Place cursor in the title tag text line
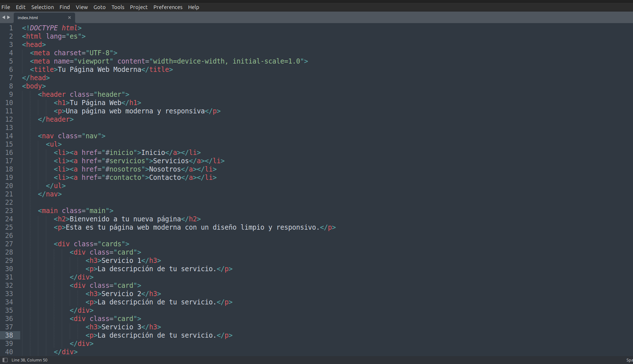The width and height of the screenshot is (633, 364). tap(99, 69)
